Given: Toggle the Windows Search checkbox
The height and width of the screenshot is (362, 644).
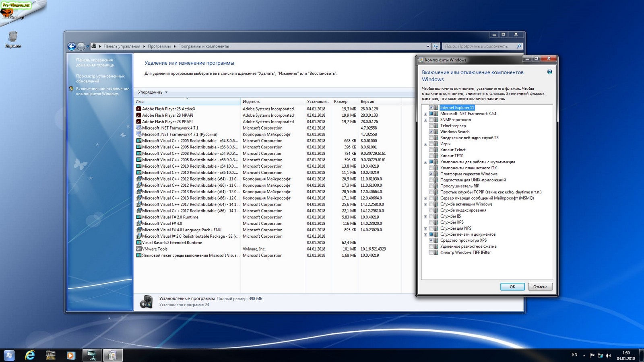Looking at the screenshot, I should click(431, 132).
